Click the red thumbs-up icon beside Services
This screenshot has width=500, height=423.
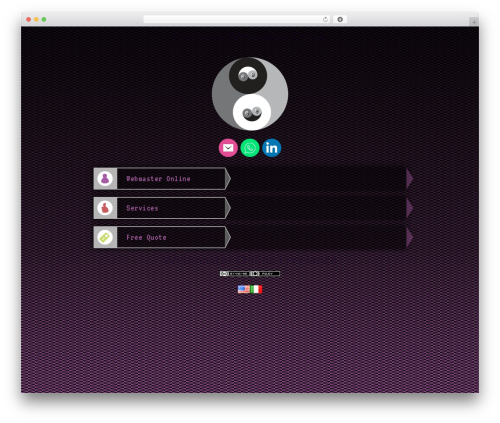(105, 208)
